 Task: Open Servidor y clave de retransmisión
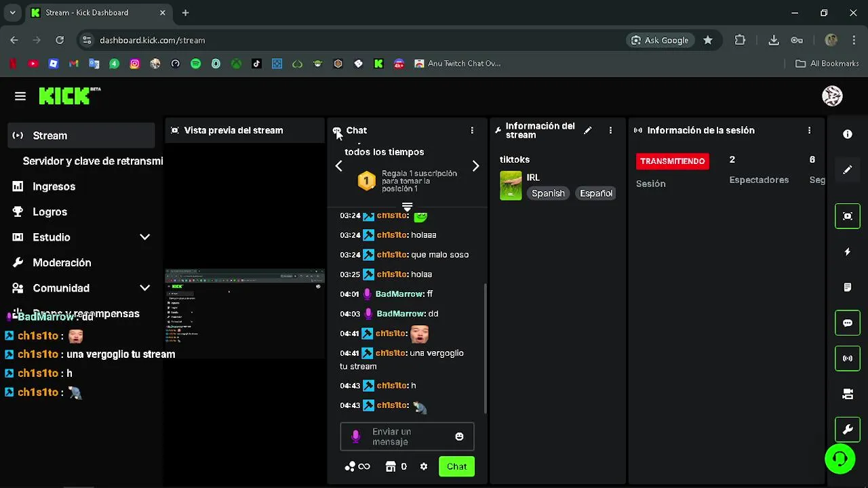93,161
